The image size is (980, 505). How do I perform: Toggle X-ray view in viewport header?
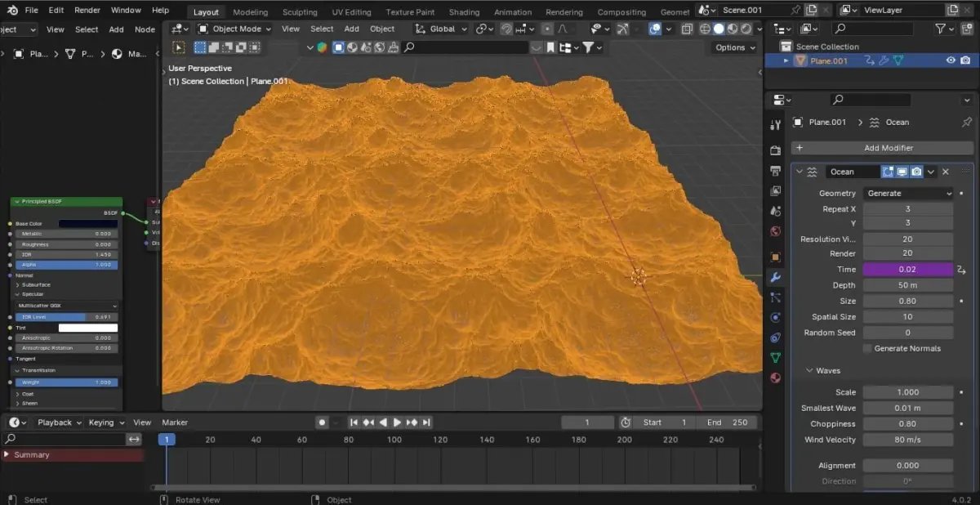[686, 29]
